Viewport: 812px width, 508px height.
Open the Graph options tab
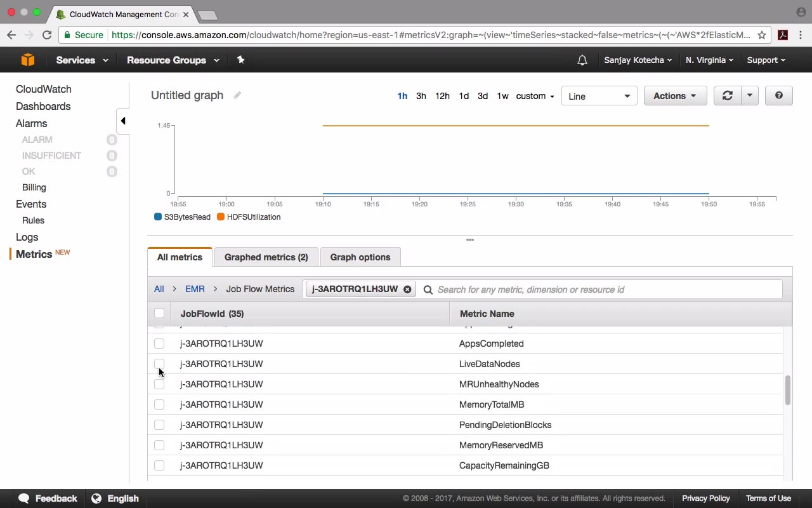click(360, 257)
